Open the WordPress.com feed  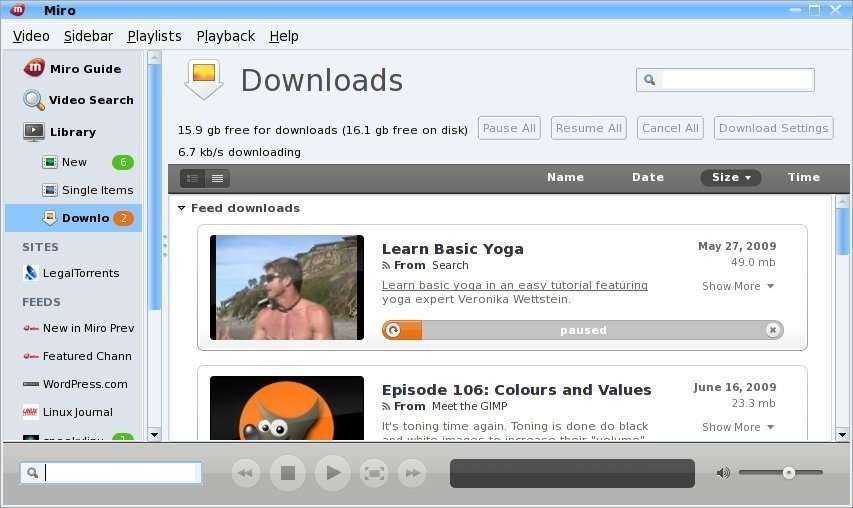[75, 384]
